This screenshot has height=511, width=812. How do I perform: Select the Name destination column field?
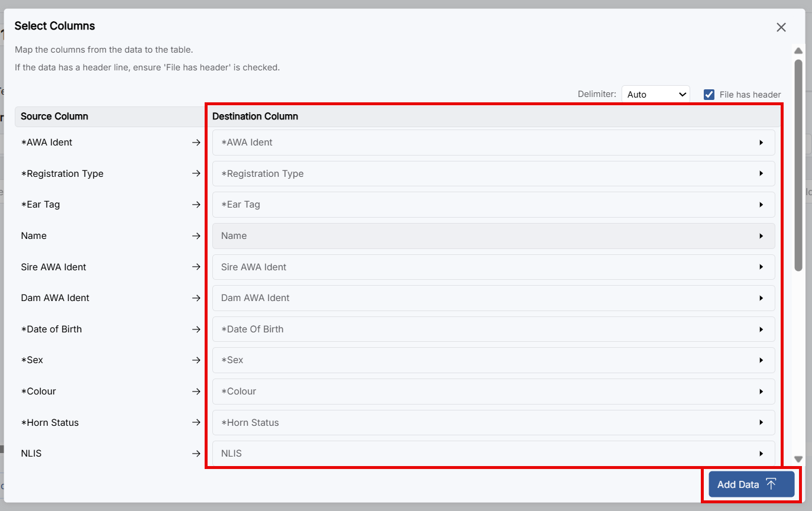click(x=493, y=236)
